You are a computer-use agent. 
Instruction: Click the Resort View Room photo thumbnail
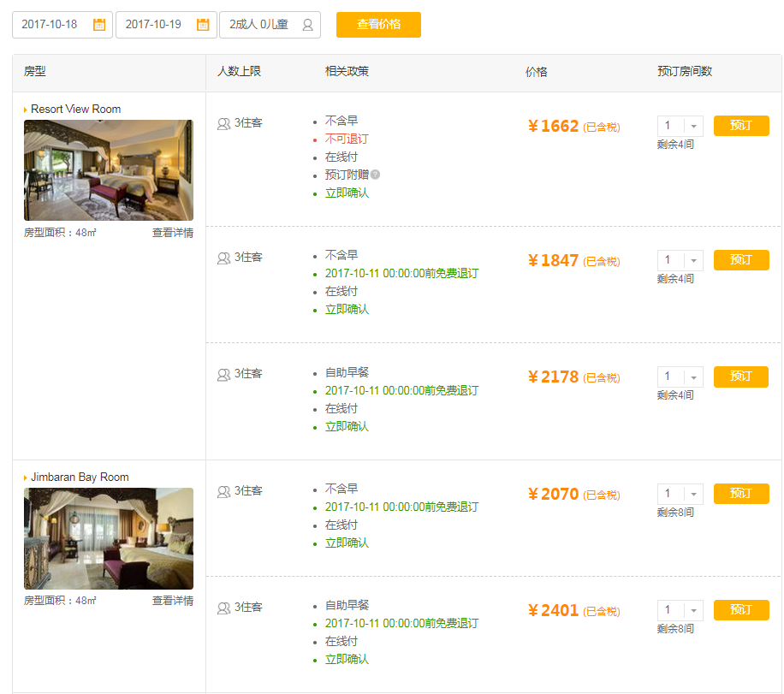point(109,170)
